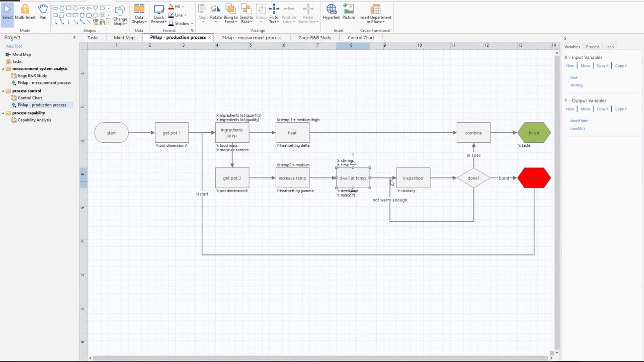
Task: Select the 'stirring' input variable
Action: [576, 85]
